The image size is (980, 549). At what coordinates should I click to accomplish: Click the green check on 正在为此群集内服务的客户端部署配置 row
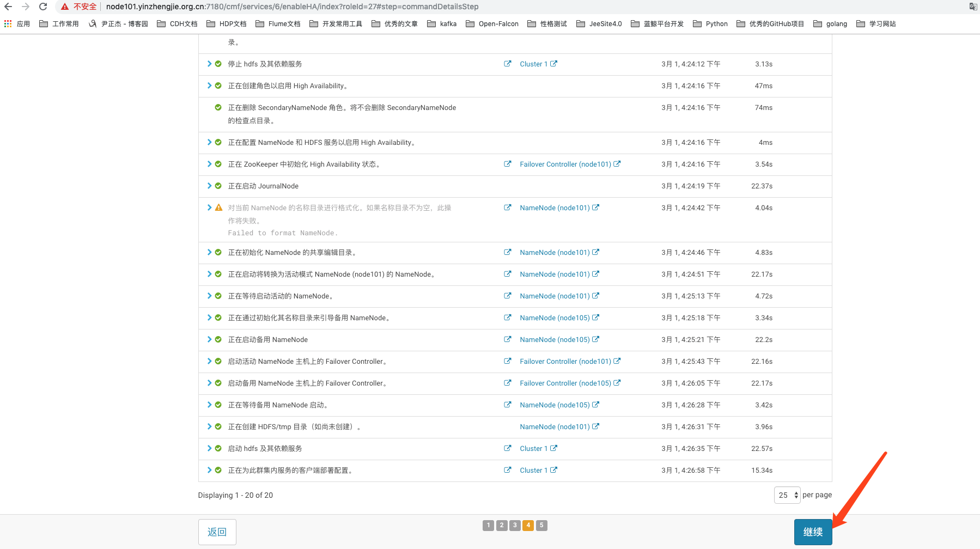pos(218,470)
